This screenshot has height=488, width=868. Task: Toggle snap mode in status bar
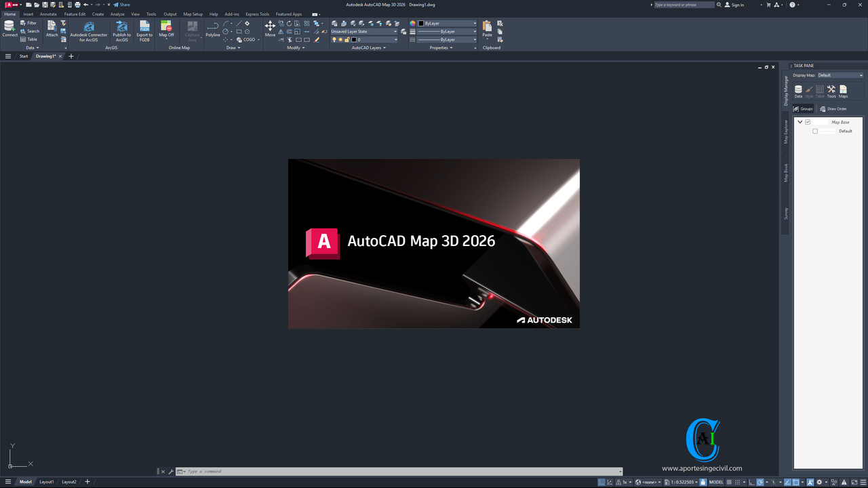click(737, 482)
